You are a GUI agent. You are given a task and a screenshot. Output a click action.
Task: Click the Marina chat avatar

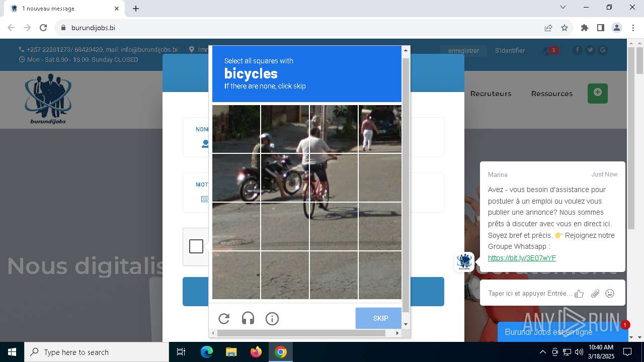click(464, 261)
